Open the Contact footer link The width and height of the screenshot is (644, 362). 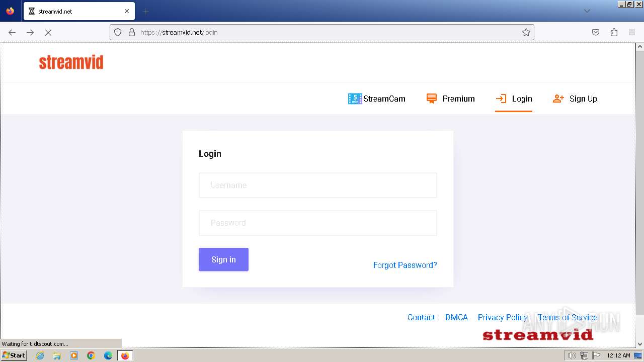click(x=421, y=317)
